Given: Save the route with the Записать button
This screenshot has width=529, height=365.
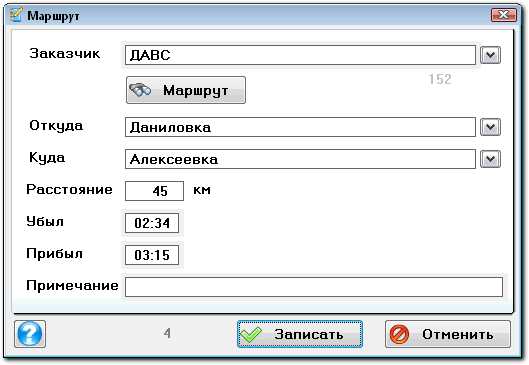Looking at the screenshot, I should (x=300, y=334).
